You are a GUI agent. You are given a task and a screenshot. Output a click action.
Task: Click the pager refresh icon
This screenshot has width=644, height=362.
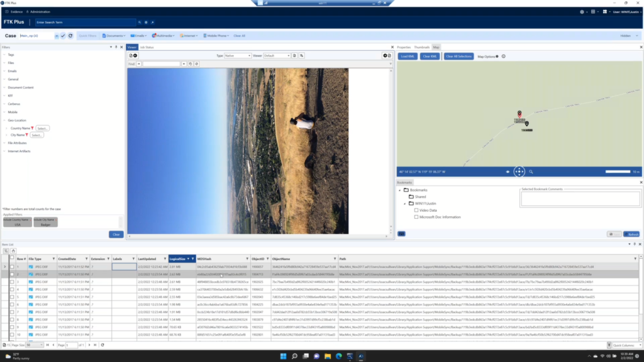(x=103, y=345)
